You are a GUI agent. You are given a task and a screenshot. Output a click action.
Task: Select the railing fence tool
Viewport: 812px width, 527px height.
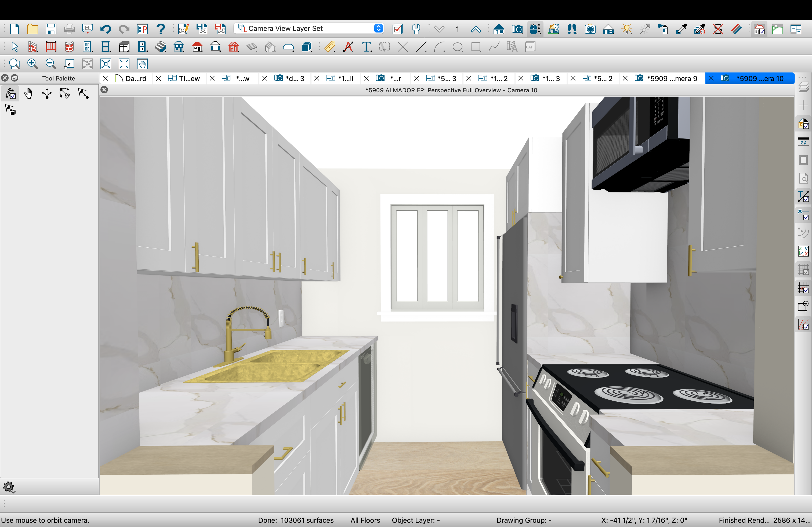tap(51, 47)
